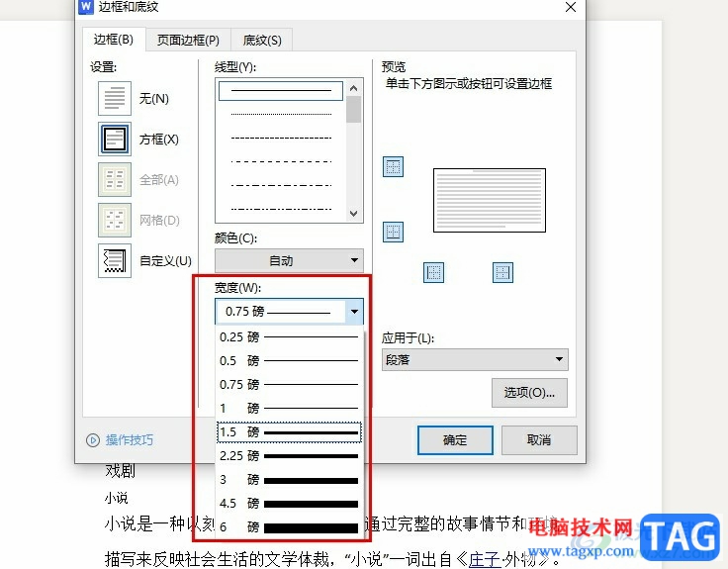Click the 小说 heading in the document

(116, 498)
